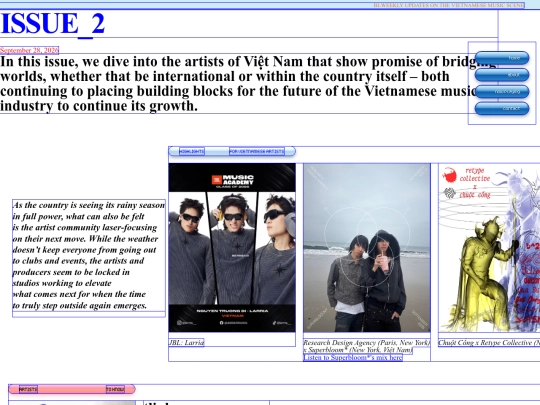Click the third blue navigation pill

502,92
